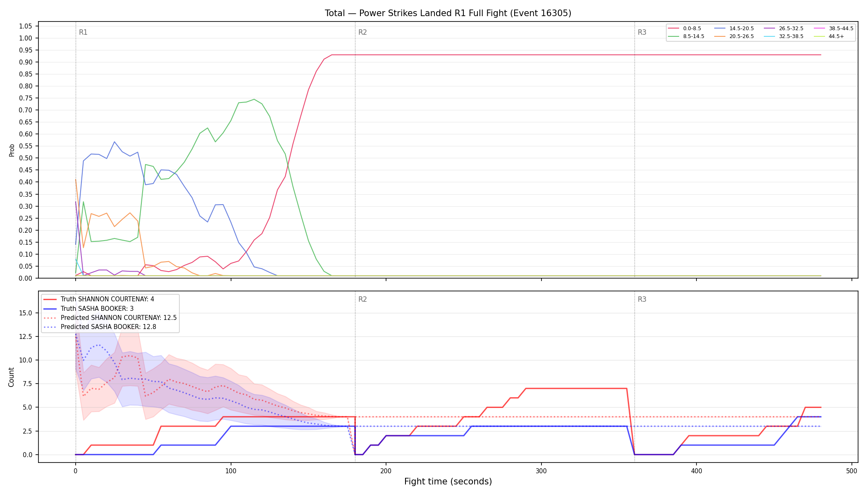Click the 'Count' y-axis label
The image size is (868, 496).
click(11, 377)
